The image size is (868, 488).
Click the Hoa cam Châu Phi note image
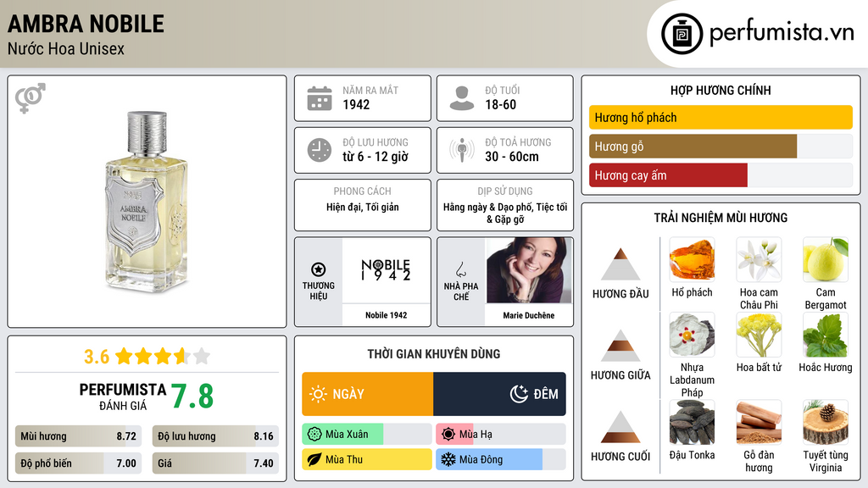pos(759,259)
